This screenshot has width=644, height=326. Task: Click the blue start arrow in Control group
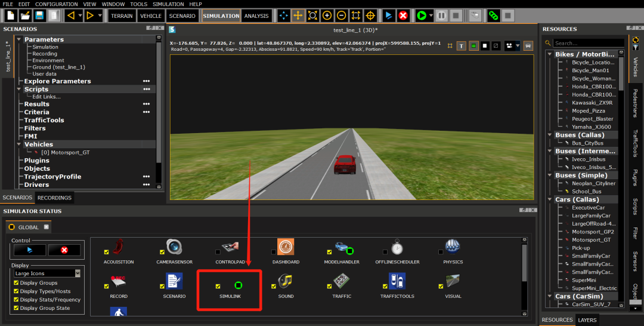tap(30, 250)
